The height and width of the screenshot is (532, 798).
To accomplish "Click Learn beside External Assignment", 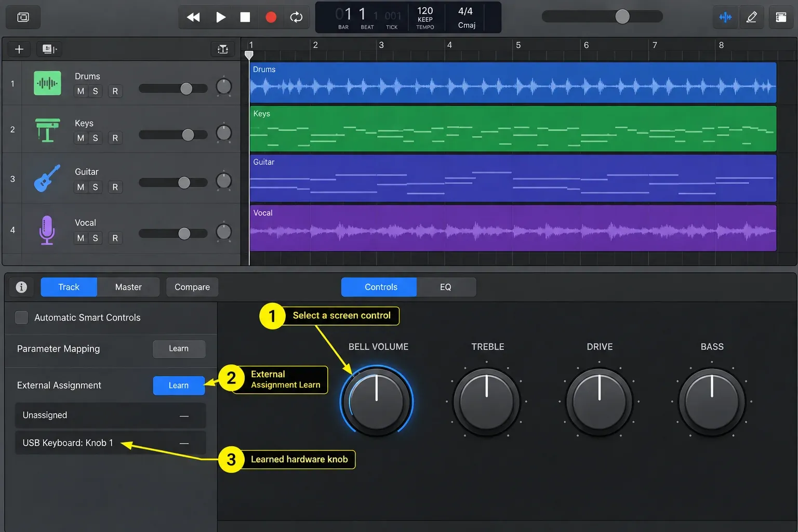I will [x=179, y=385].
